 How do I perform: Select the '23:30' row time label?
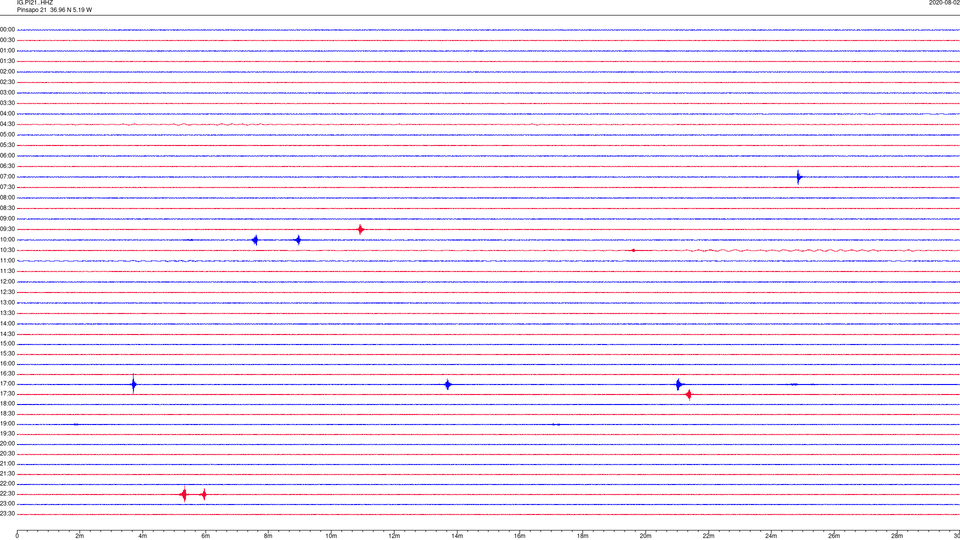click(7, 514)
